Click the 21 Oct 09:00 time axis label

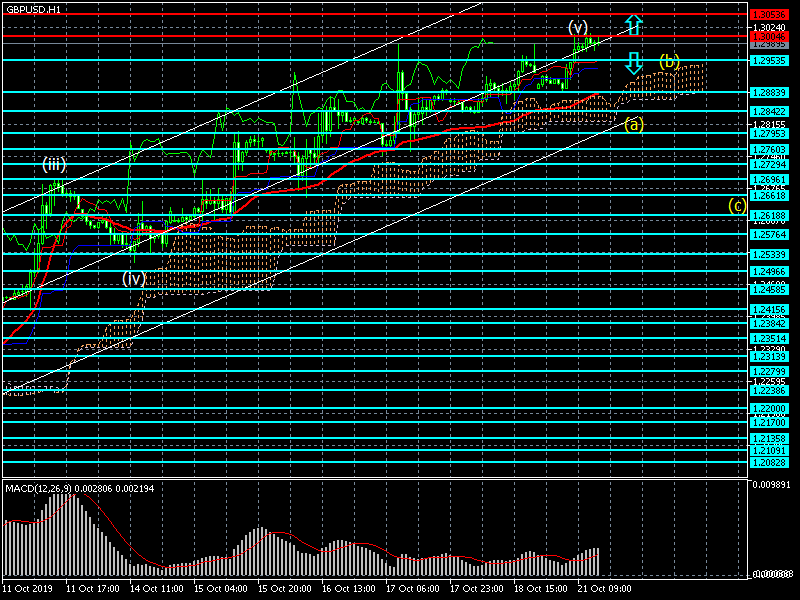(605, 589)
